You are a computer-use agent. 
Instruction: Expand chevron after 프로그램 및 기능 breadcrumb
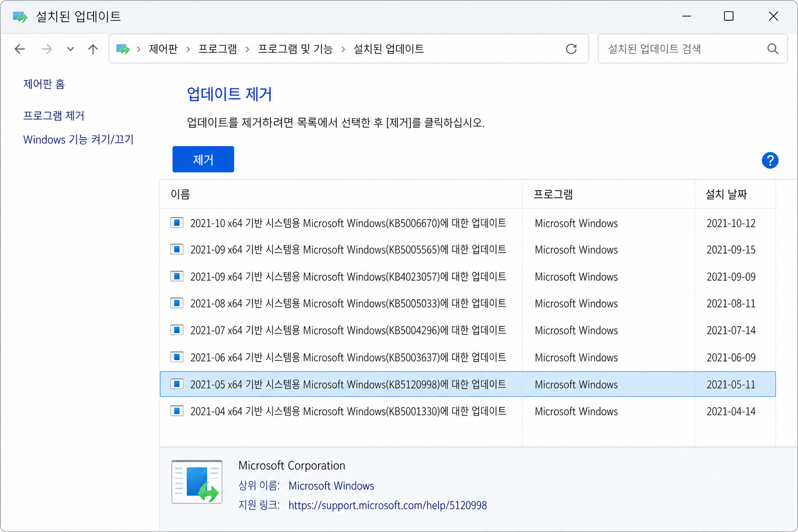[x=343, y=49]
